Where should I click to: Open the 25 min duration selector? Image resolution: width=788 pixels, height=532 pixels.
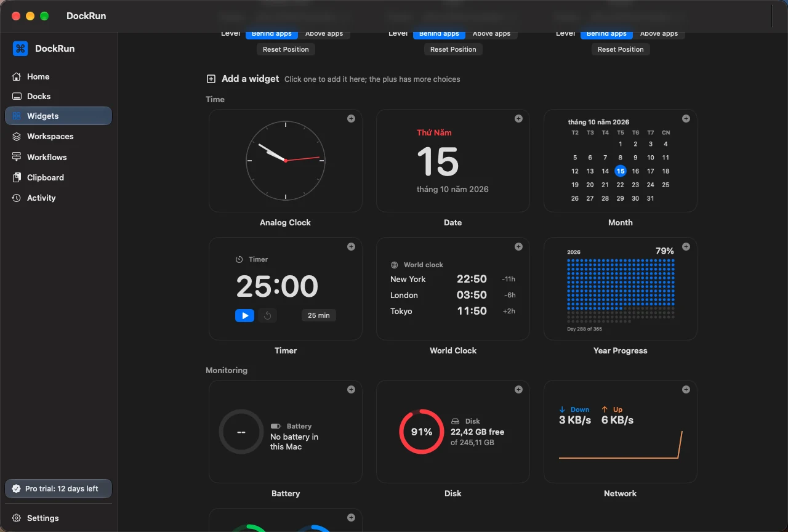[x=318, y=315]
